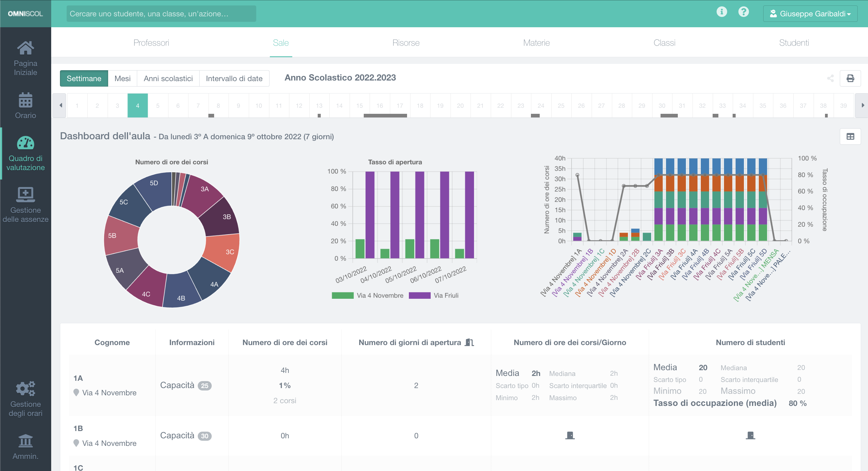Select week 16 in the week strip
This screenshot has height=471, width=868.
point(379,105)
